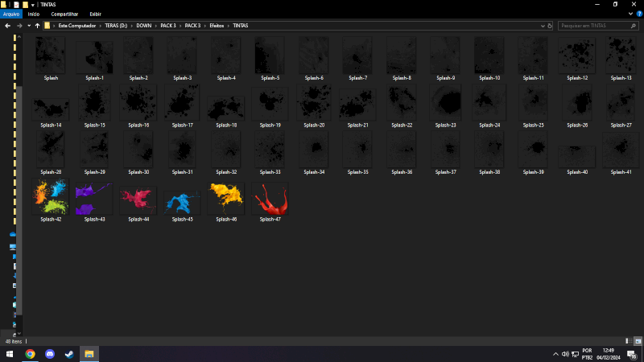Open the Arquivo menu

click(11, 14)
